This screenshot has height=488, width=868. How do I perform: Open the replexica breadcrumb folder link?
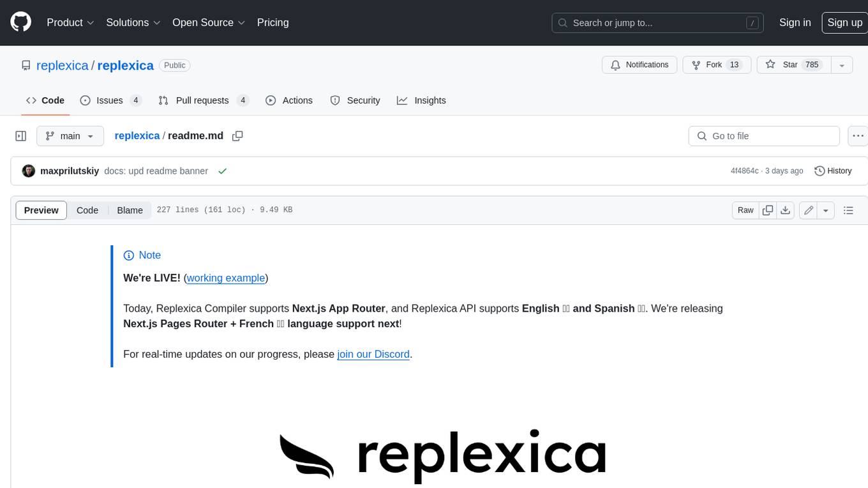point(137,135)
